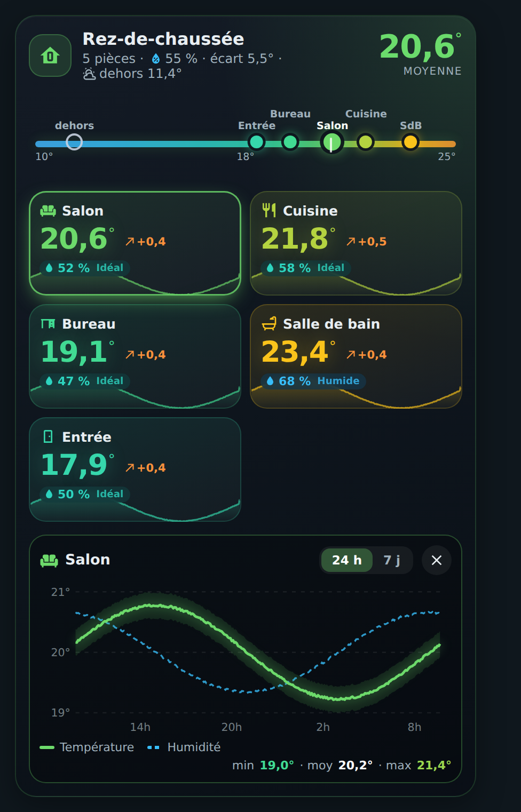Screen dimensions: 521x812
Task: Click the sofa icon in the Salon chart header
Action: pos(49,560)
